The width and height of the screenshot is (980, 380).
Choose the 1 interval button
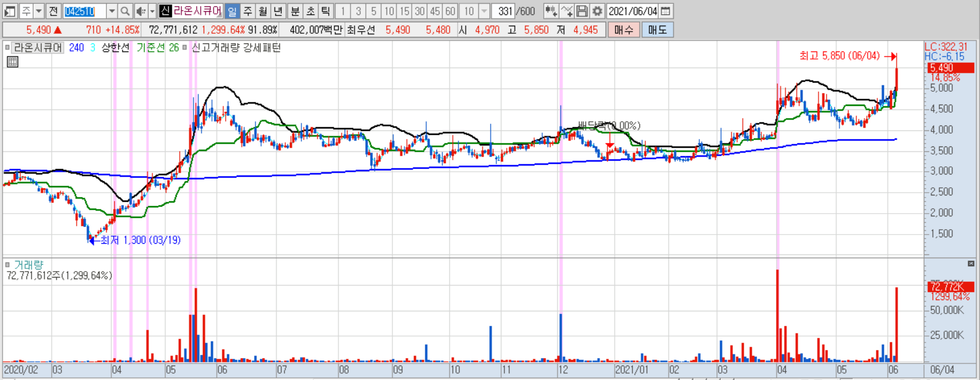(343, 11)
